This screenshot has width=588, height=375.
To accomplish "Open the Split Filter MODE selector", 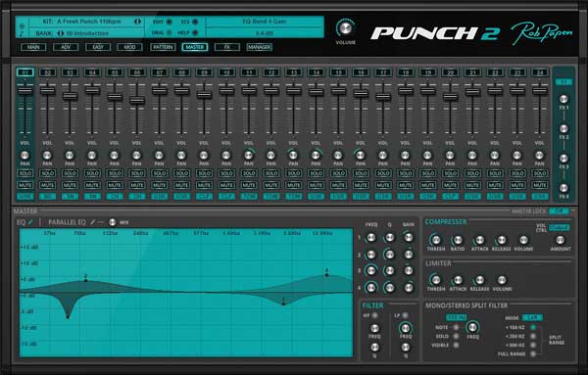I will 532,317.
